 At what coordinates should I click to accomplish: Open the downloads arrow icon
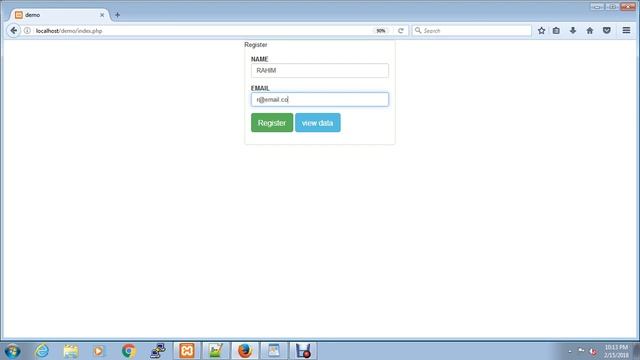coord(573,31)
